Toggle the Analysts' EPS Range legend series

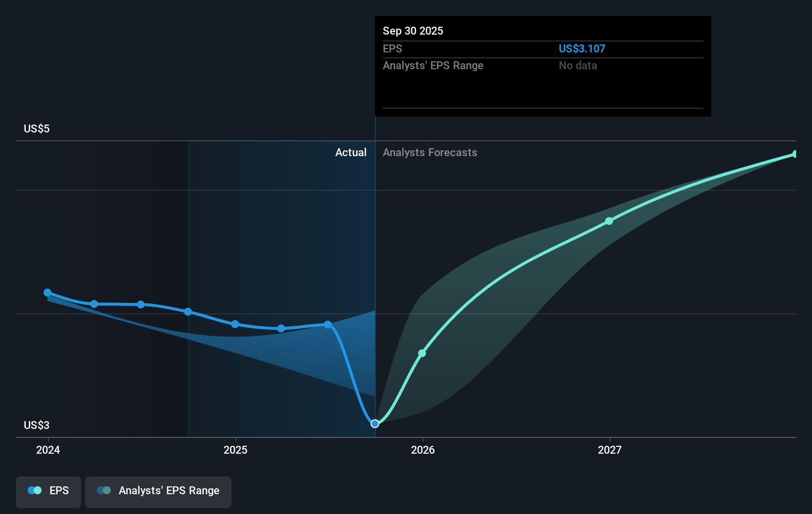158,492
